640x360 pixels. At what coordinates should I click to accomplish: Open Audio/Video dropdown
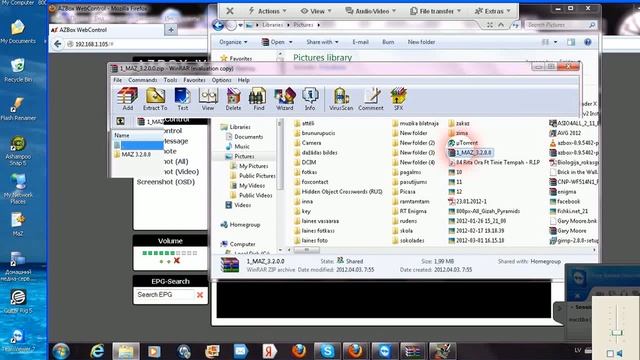coord(371,11)
